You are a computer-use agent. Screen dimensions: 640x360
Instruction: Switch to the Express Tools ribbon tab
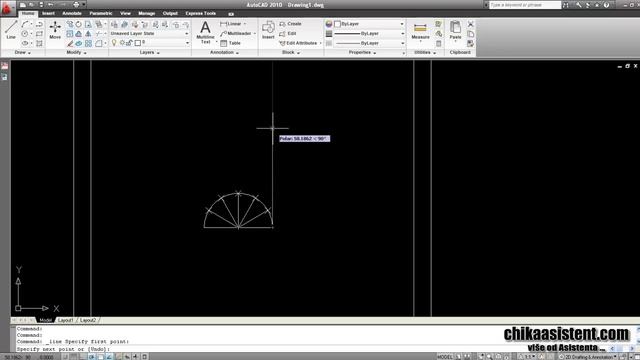(200, 13)
